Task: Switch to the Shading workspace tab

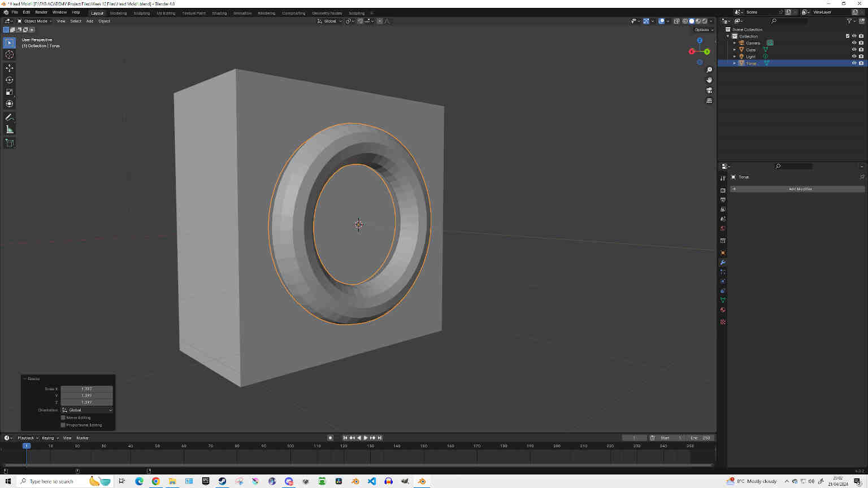Action: (219, 13)
